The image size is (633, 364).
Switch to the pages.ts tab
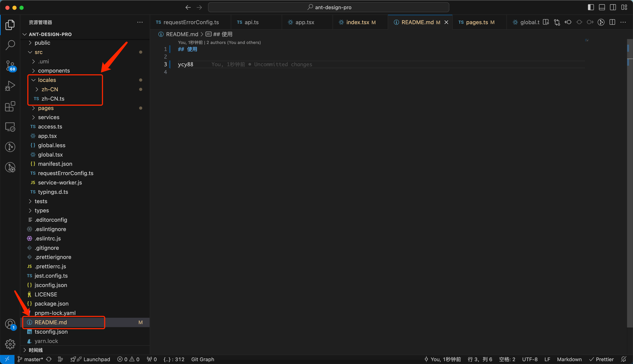coord(477,22)
